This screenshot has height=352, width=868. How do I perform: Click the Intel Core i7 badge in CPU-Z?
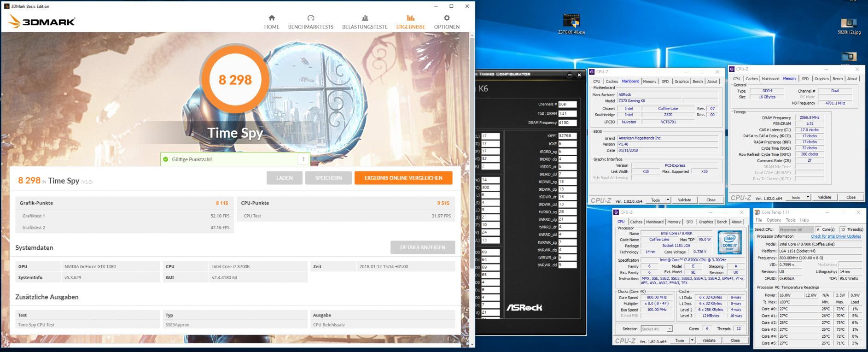[729, 241]
